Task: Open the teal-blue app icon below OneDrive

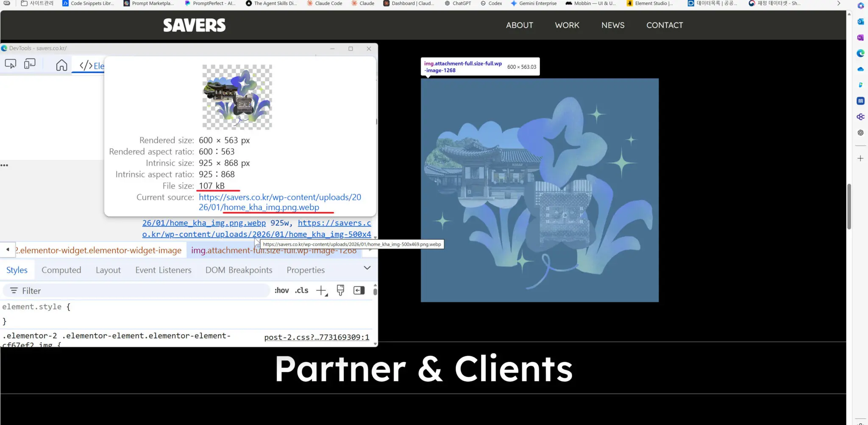Action: 860,85
